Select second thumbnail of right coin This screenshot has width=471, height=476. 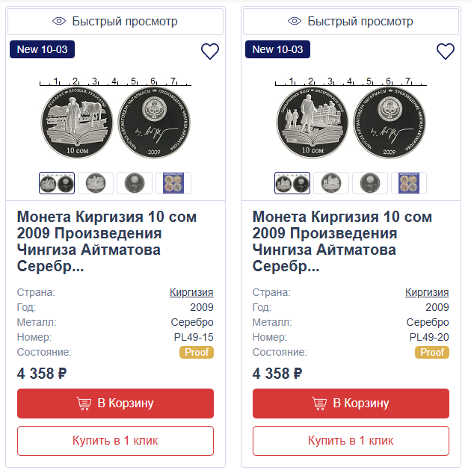(331, 183)
